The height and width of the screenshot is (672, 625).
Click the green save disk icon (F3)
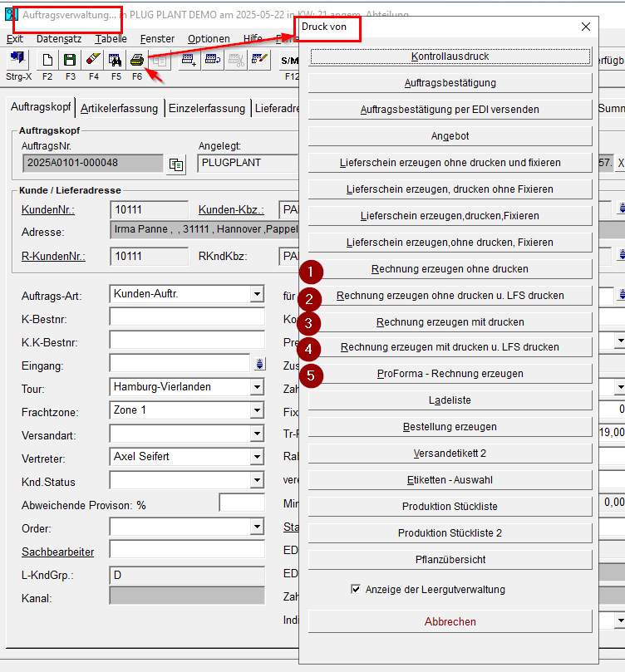(70, 60)
